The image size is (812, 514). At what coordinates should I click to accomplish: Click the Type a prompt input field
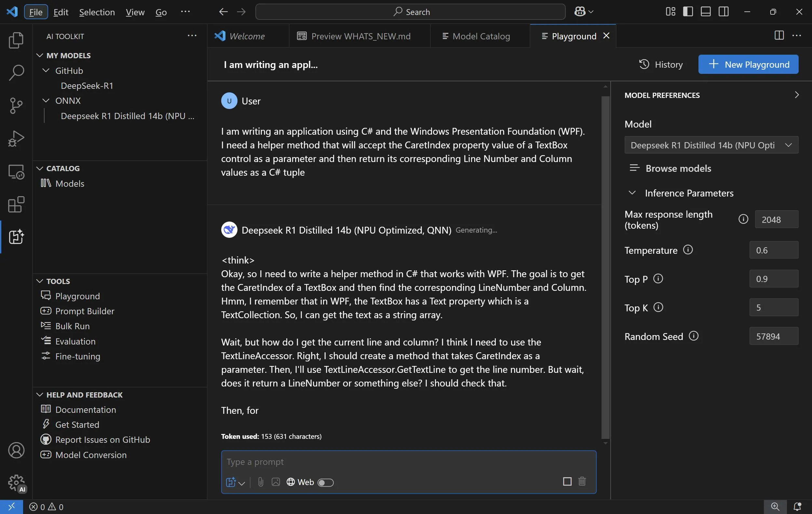coord(408,461)
